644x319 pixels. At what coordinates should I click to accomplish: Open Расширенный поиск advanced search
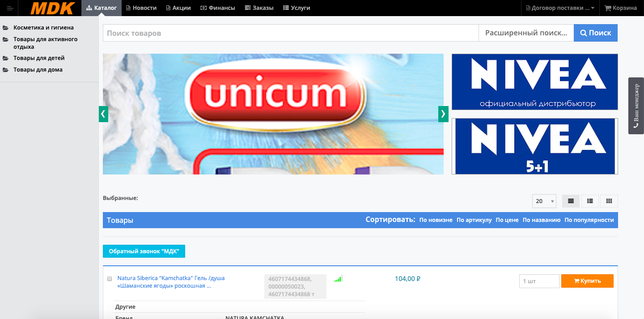coord(526,33)
